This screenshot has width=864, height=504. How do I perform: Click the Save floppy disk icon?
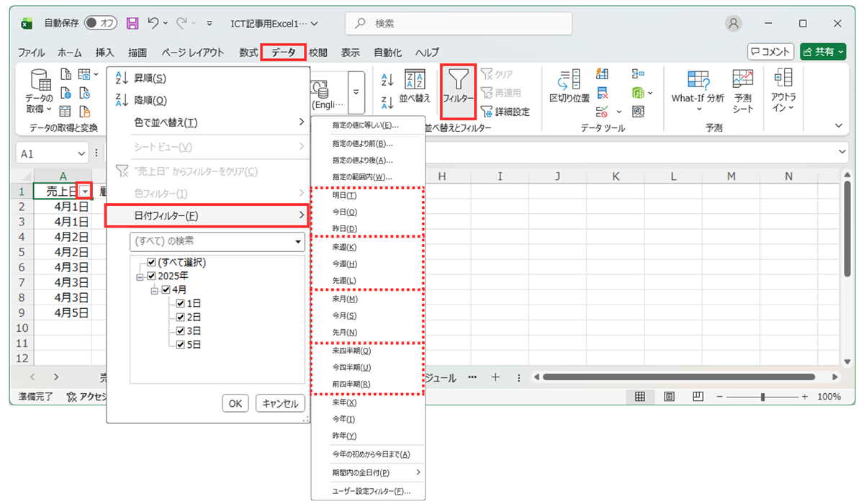132,23
